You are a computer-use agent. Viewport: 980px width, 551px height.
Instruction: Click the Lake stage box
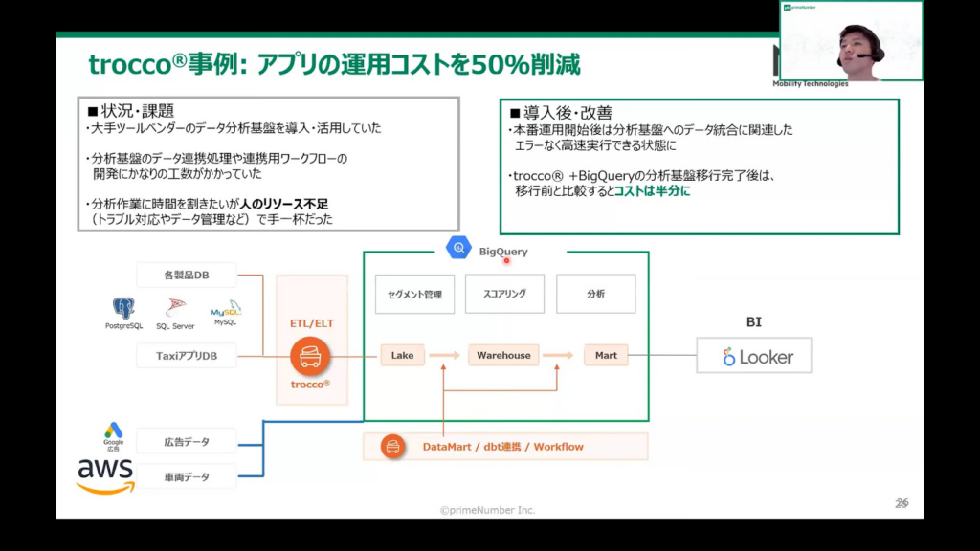tap(402, 355)
